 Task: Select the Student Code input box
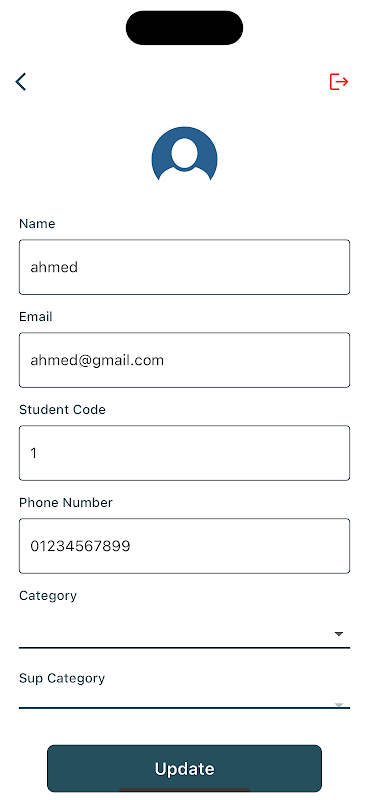[184, 453]
